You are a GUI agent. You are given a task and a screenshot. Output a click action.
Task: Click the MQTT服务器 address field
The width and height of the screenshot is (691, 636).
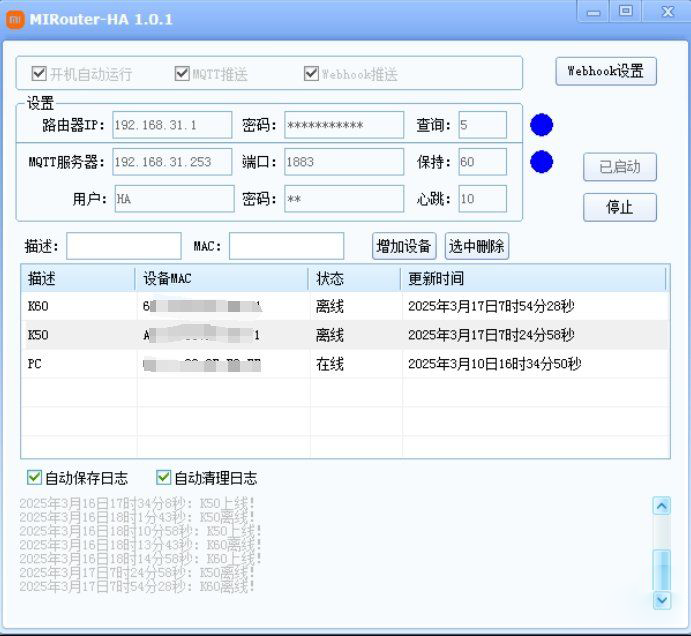172,162
